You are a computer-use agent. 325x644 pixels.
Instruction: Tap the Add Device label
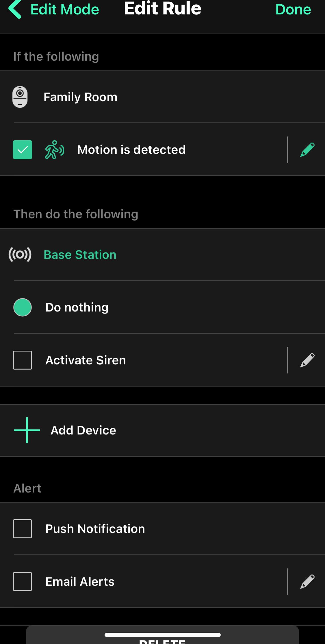click(x=83, y=430)
